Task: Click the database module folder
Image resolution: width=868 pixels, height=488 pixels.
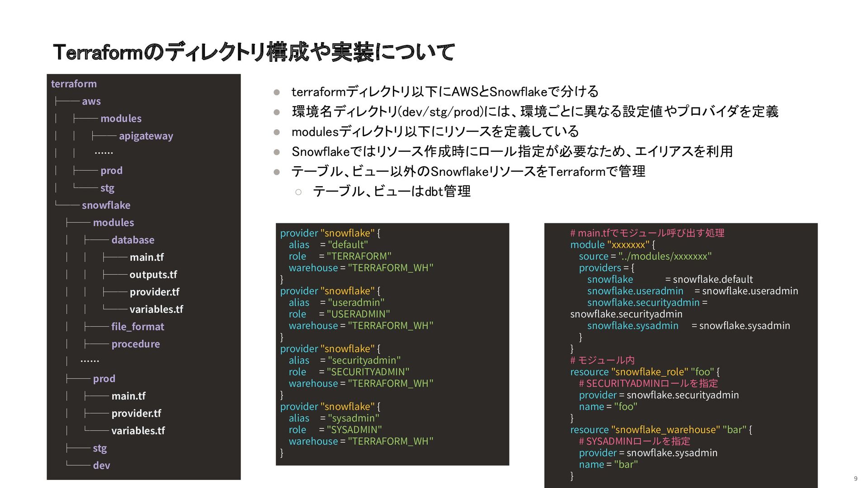Action: (x=132, y=240)
